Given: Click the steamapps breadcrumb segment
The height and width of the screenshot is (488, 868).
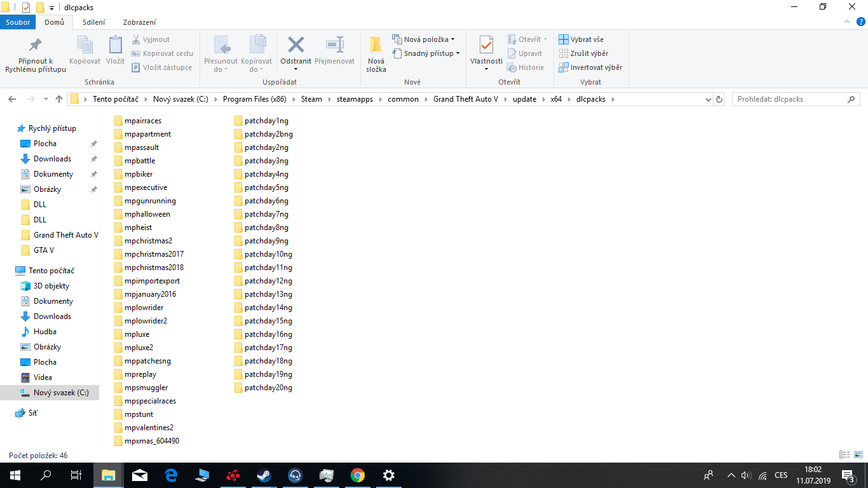Looking at the screenshot, I should [x=355, y=99].
